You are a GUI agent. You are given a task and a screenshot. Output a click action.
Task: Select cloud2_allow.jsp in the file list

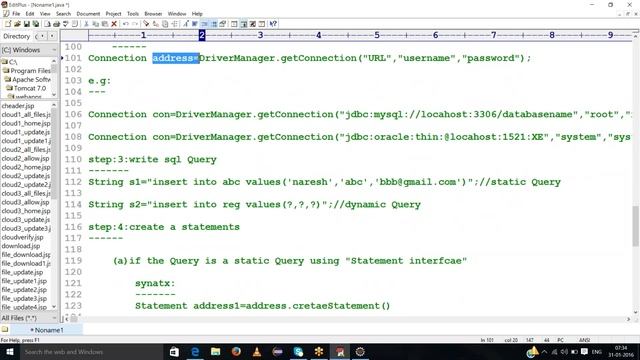coord(25,158)
